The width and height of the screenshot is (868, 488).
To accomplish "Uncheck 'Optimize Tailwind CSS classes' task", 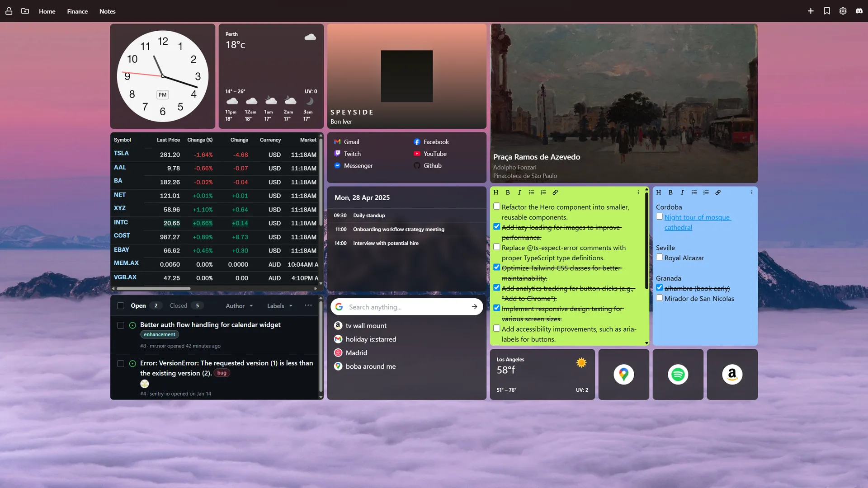I will (x=497, y=267).
